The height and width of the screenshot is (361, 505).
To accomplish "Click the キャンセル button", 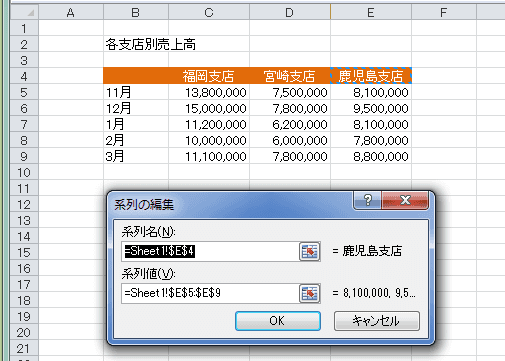I will click(x=377, y=321).
